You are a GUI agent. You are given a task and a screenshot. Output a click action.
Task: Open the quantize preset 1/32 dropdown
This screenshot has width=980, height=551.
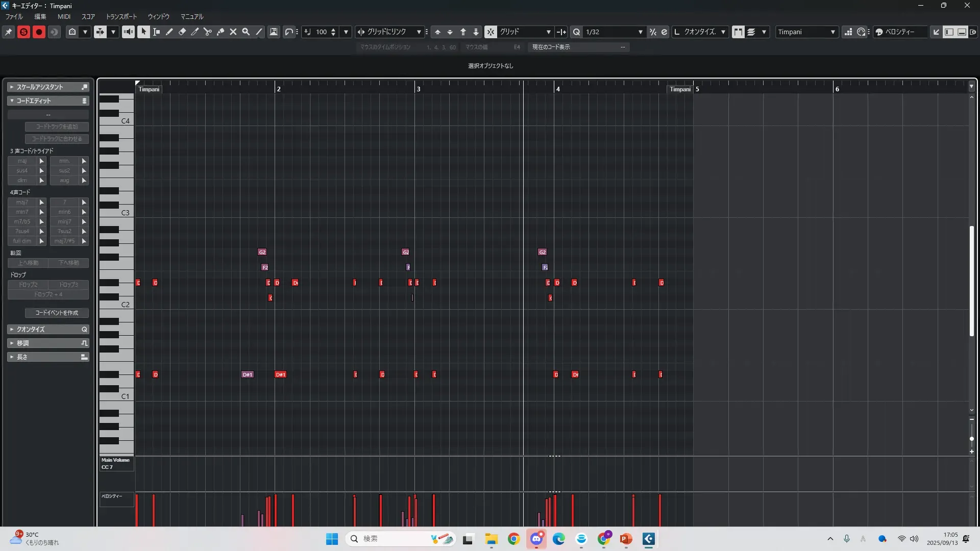point(640,32)
